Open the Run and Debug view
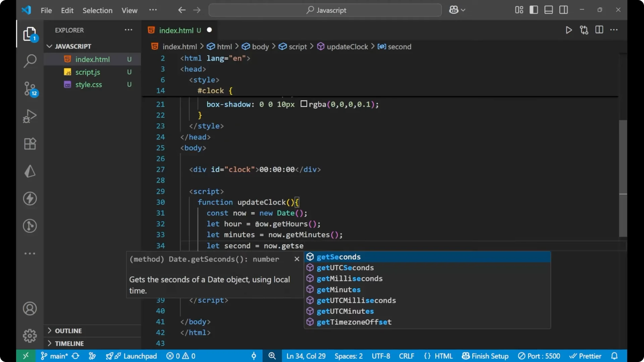This screenshot has height=362, width=644. (x=30, y=116)
